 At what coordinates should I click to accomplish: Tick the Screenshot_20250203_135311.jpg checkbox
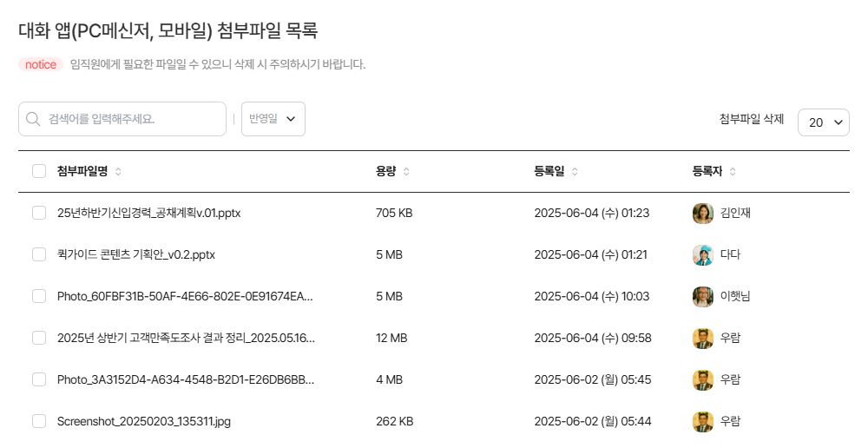[39, 421]
